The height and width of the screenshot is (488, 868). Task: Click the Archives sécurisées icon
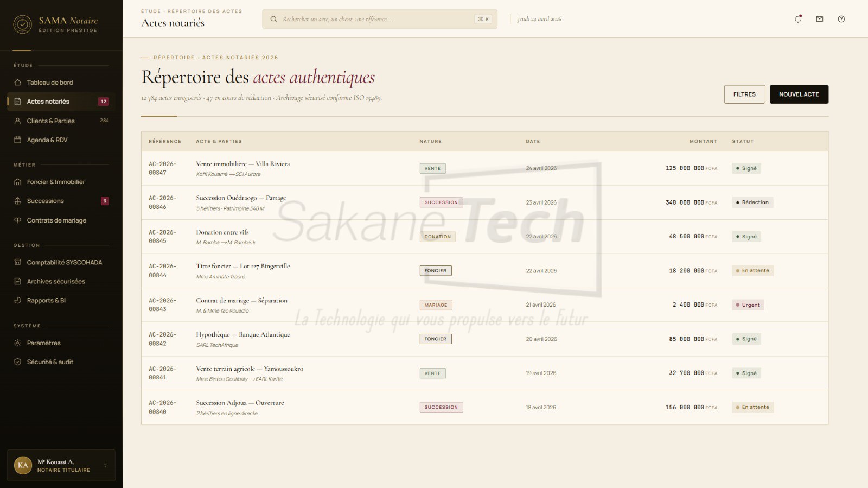click(17, 281)
